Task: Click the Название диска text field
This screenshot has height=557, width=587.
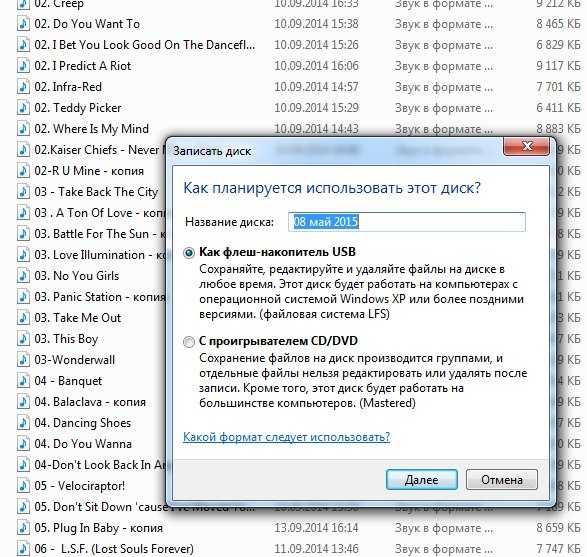Action: pos(407,222)
